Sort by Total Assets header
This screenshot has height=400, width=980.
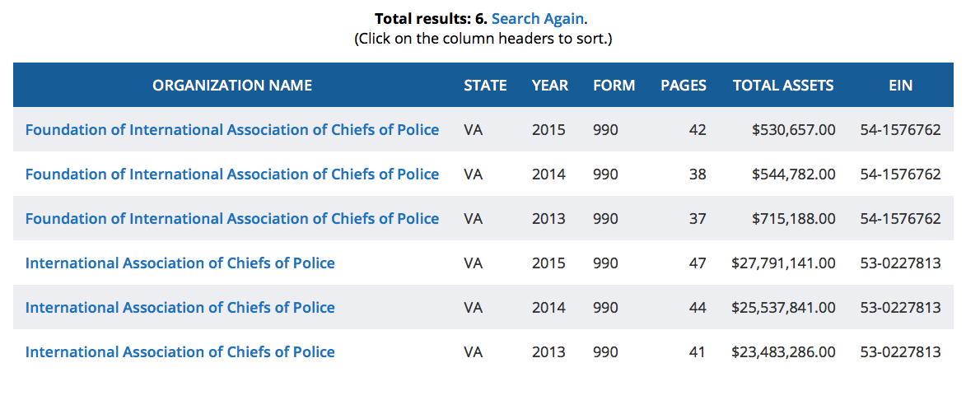coord(782,85)
